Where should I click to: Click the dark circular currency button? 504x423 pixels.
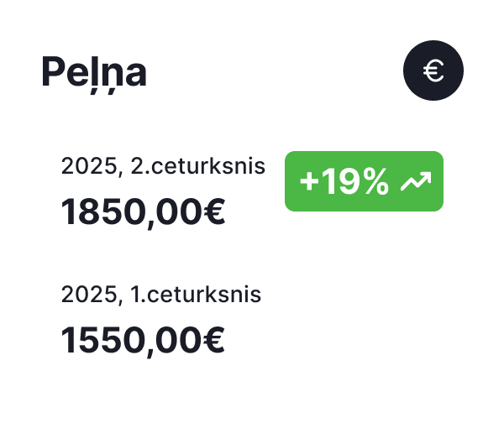tap(433, 72)
